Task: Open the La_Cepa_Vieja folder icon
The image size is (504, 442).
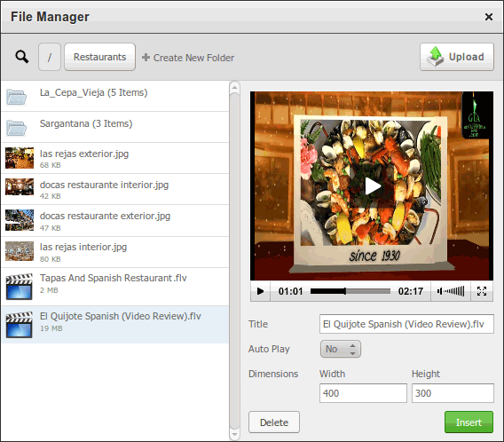Action: (x=16, y=97)
